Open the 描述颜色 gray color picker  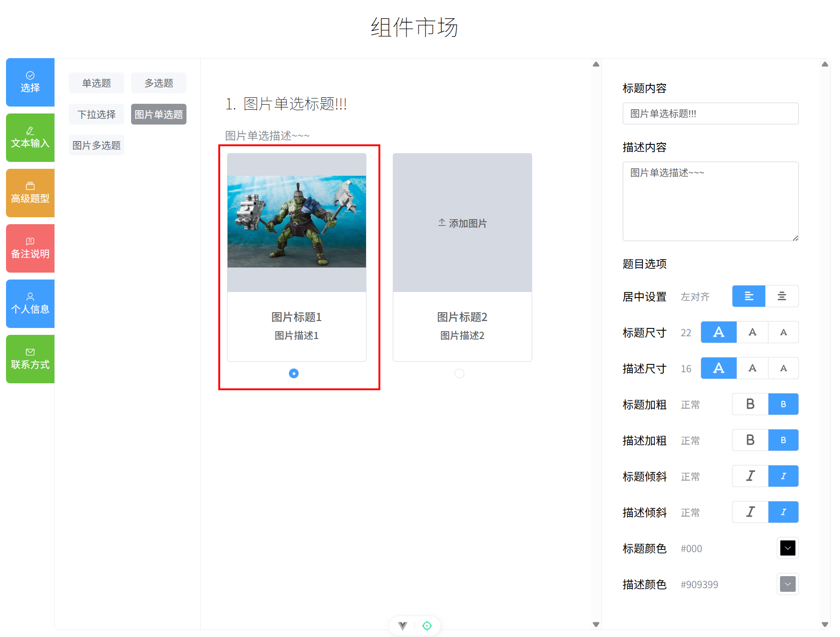coord(788,584)
